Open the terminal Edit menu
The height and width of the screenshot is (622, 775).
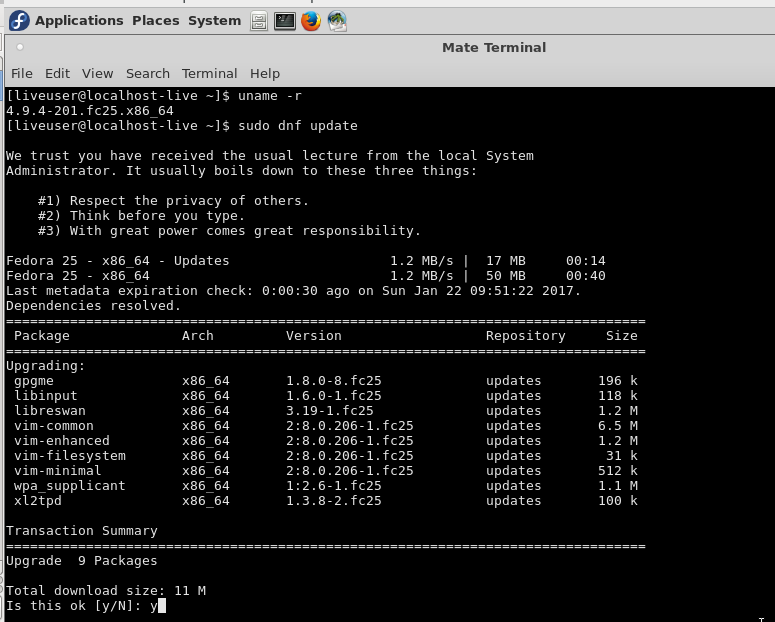click(57, 74)
